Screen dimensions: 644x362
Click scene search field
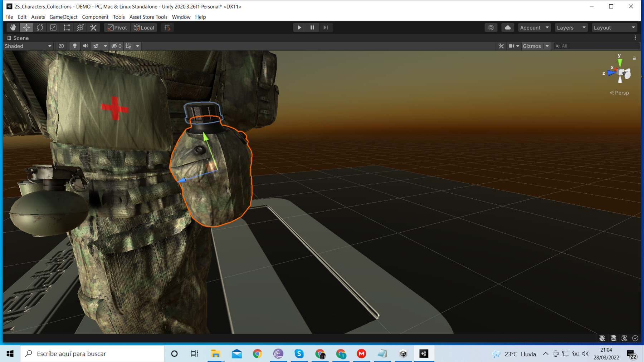[596, 46]
